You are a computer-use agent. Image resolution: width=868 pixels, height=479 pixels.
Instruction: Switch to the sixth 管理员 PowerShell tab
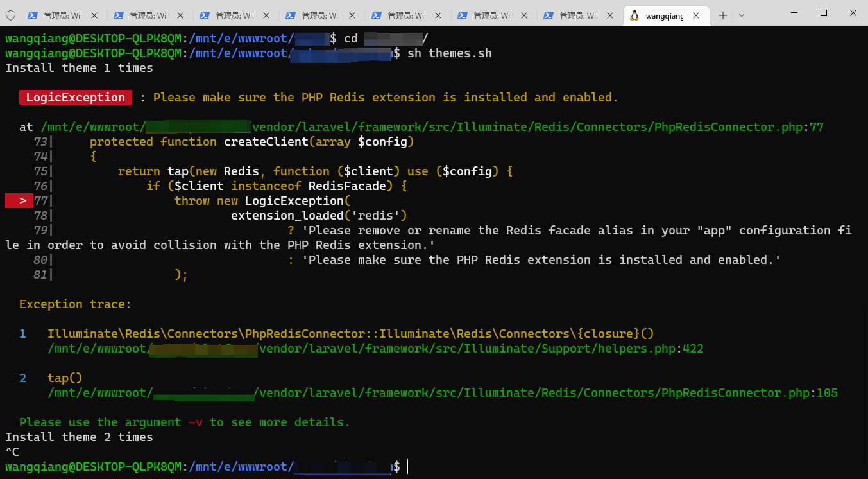tap(492, 15)
